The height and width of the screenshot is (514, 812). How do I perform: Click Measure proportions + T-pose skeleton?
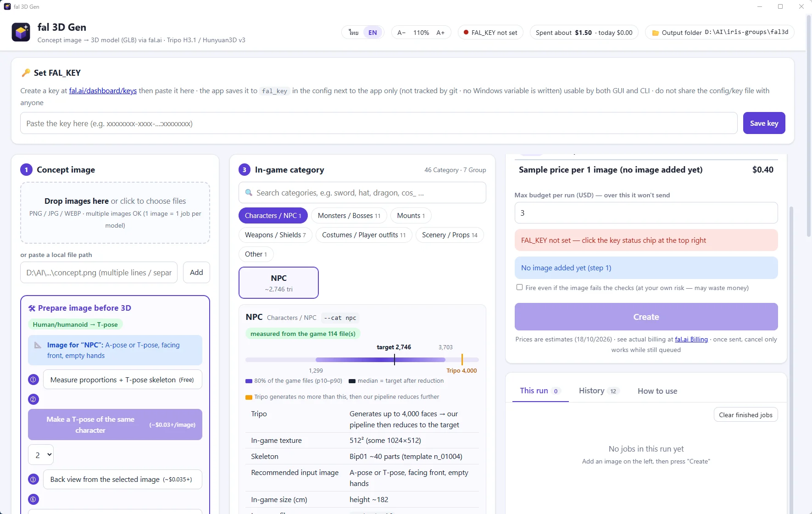point(122,380)
